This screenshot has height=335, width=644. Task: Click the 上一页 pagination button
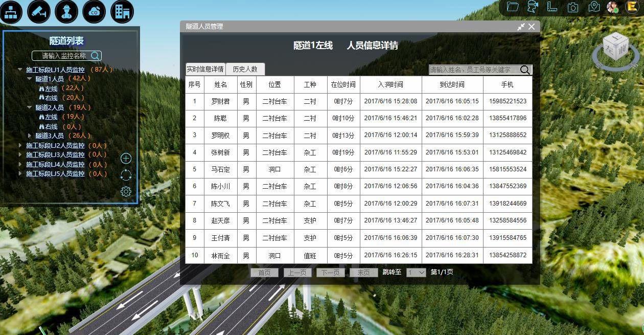click(x=297, y=273)
